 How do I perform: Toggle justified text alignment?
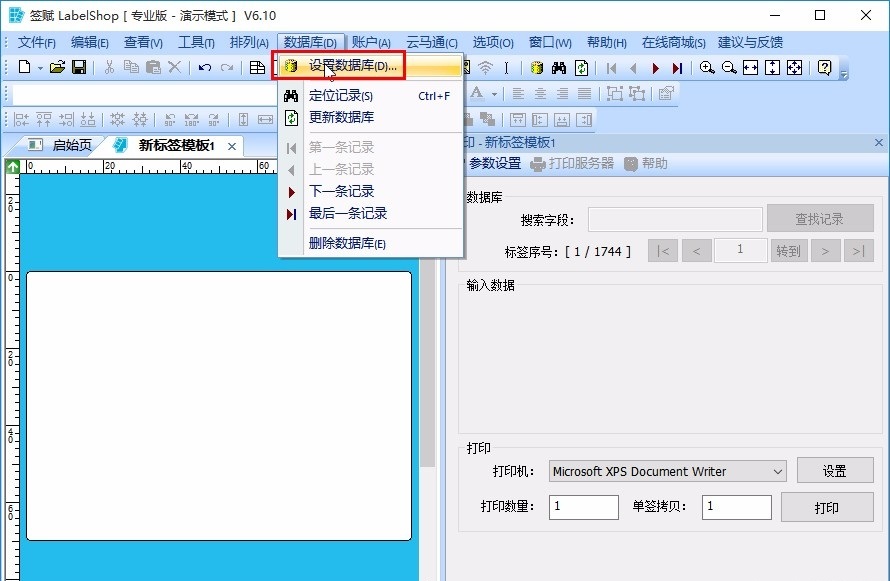click(586, 92)
